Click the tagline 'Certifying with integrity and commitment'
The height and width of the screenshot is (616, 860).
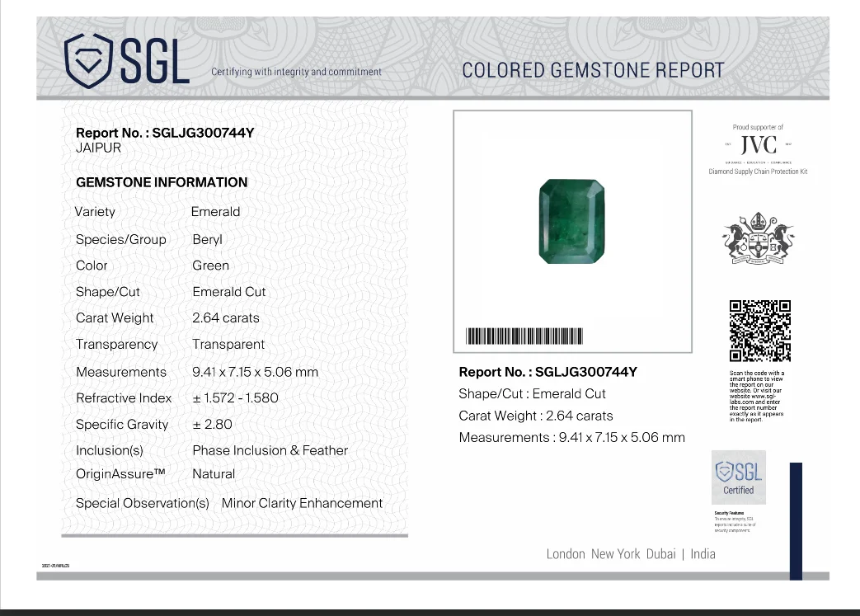click(x=296, y=72)
